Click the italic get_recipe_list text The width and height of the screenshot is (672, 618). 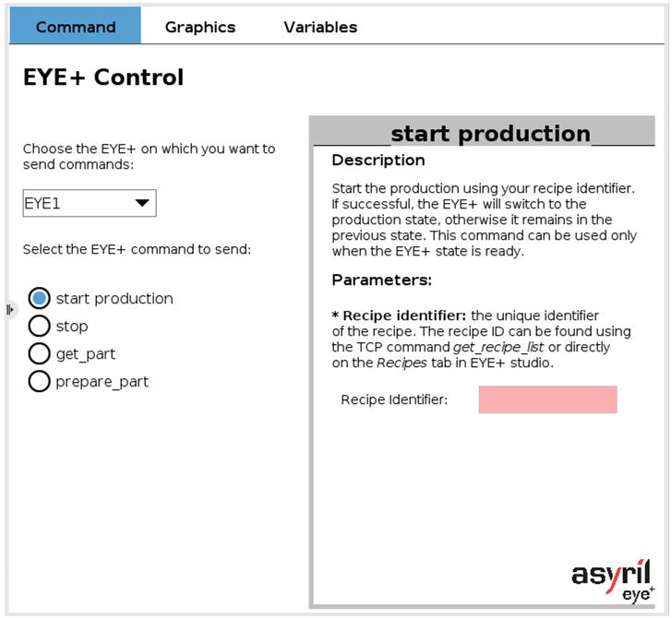point(498,347)
